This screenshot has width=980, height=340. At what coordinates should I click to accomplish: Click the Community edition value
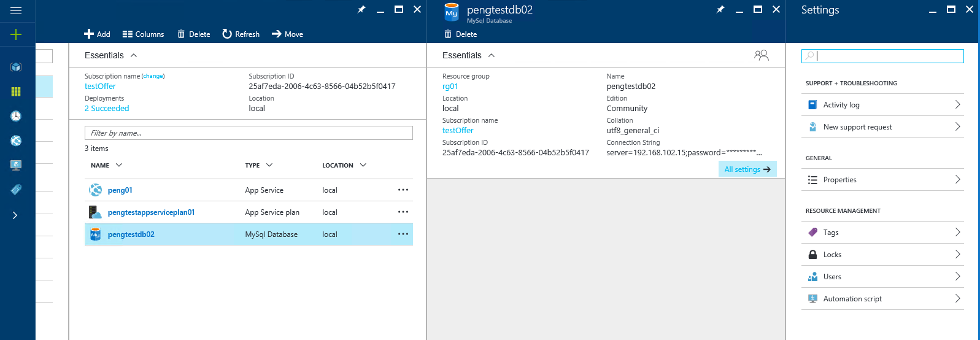pyautogui.click(x=627, y=109)
